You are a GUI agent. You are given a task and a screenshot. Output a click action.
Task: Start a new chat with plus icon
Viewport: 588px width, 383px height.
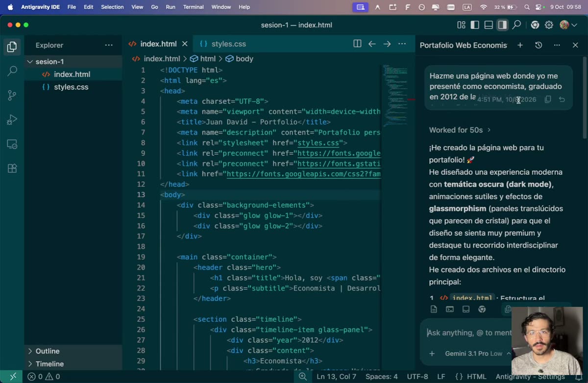click(520, 45)
